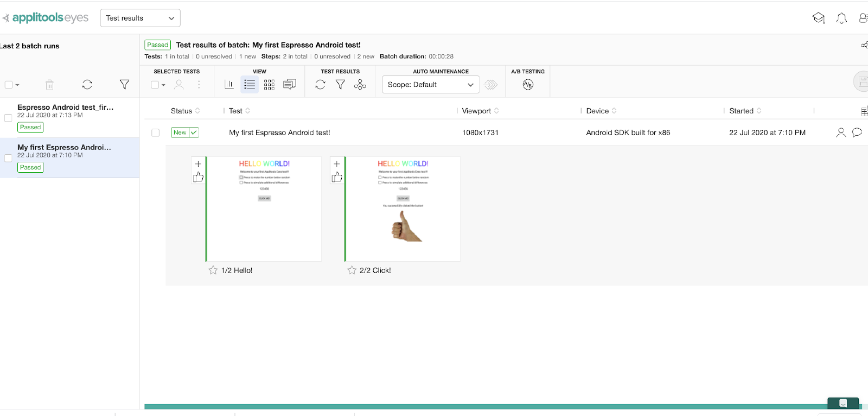The image size is (868, 416).
Task: Expand the batch list select-all dropdown arrow
Action: [x=17, y=85]
